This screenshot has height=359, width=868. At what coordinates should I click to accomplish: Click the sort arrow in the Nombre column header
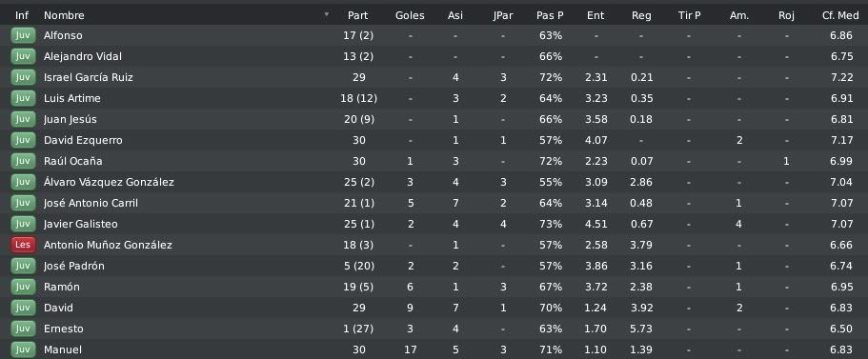click(326, 15)
